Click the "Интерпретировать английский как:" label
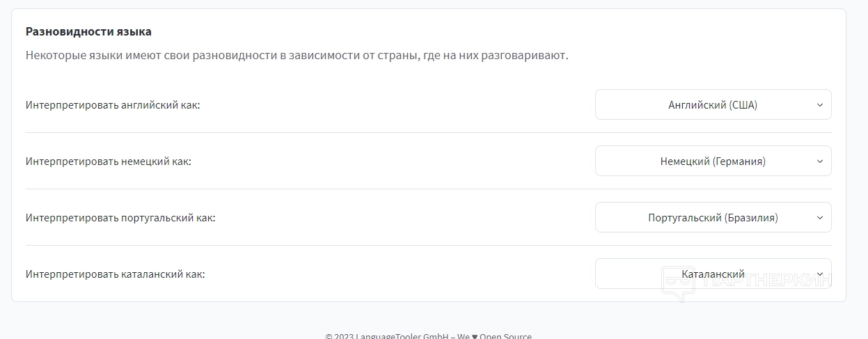 pos(113,105)
